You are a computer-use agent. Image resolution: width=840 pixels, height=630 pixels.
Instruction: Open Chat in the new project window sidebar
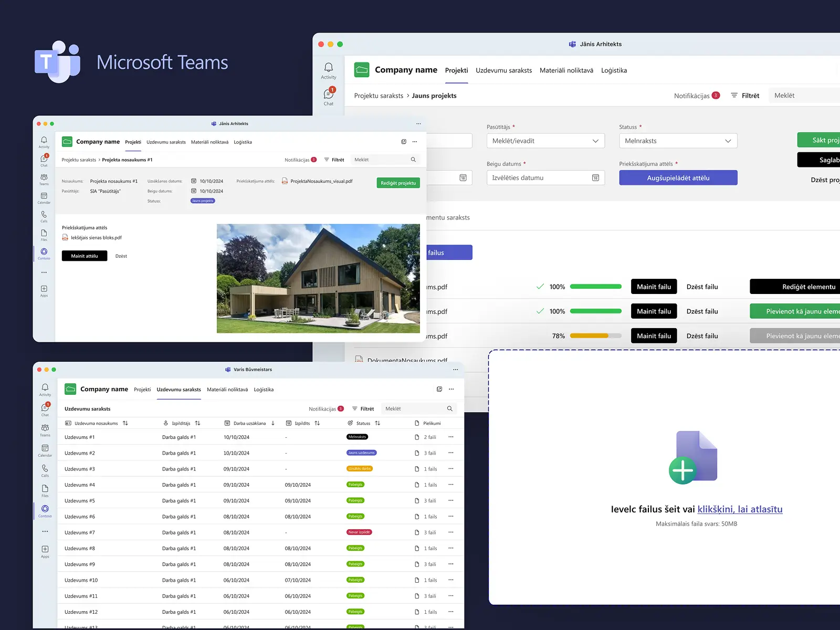pos(329,97)
